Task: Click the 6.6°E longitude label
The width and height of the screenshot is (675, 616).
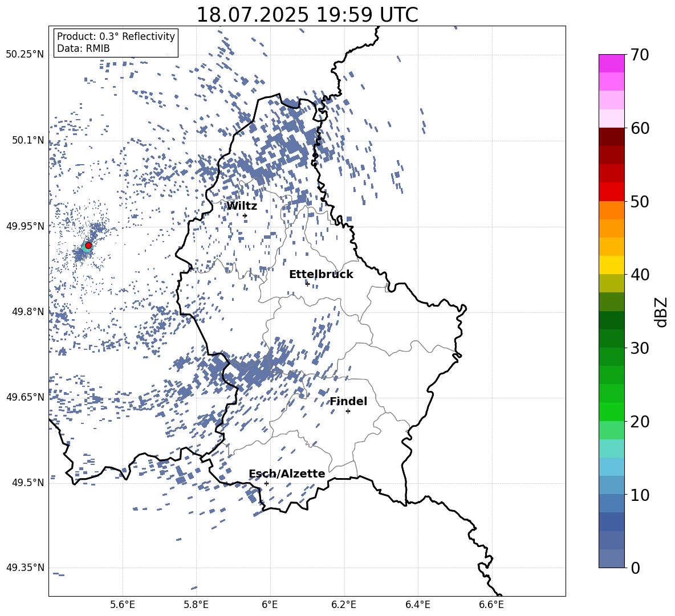Action: click(x=491, y=605)
